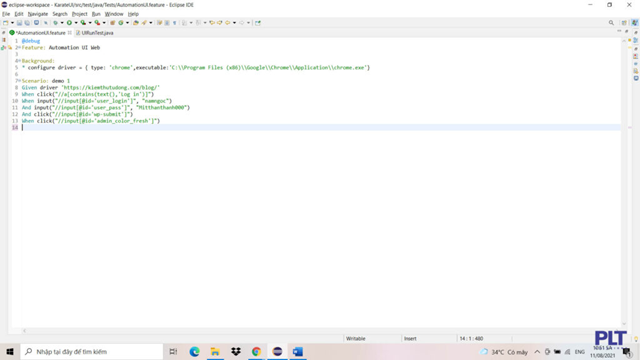
Task: Select the Java perspective button
Action: [x=635, y=23]
